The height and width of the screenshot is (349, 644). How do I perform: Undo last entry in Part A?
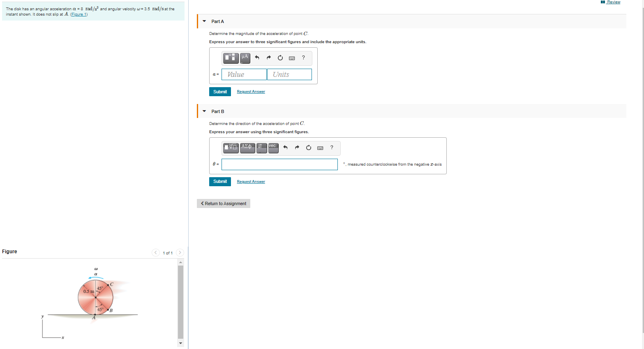click(257, 58)
